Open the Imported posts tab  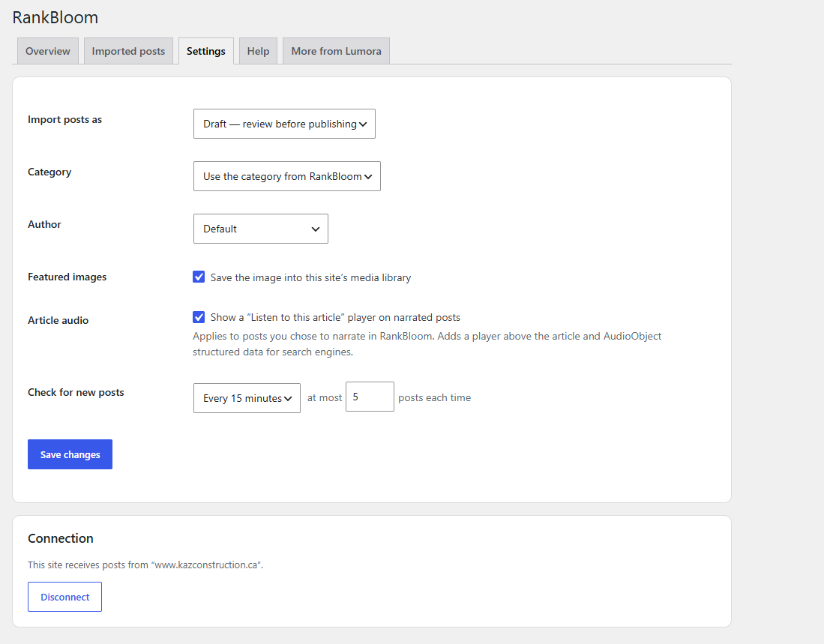tap(128, 51)
